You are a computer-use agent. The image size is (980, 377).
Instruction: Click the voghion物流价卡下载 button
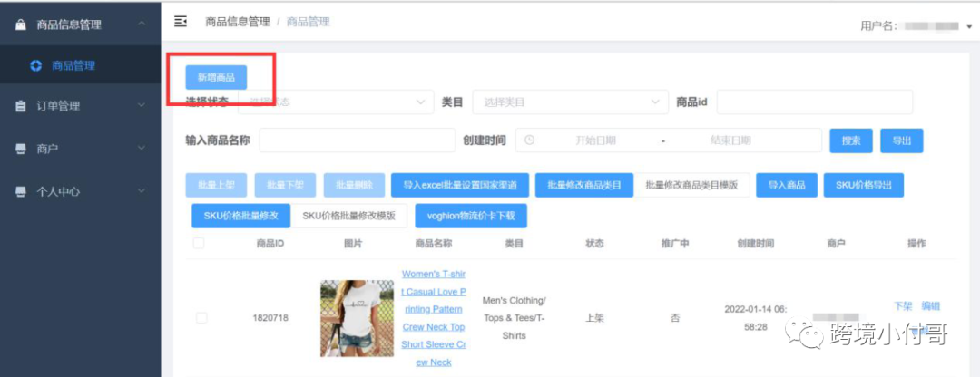(471, 216)
